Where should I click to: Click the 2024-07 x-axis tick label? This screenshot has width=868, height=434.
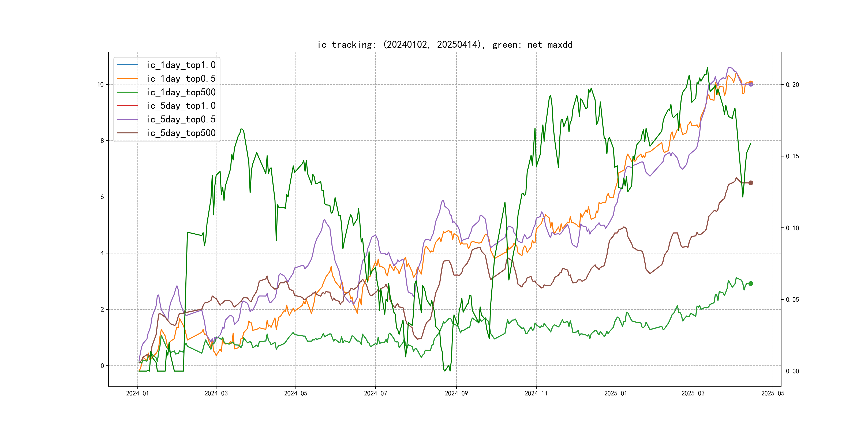pos(375,393)
